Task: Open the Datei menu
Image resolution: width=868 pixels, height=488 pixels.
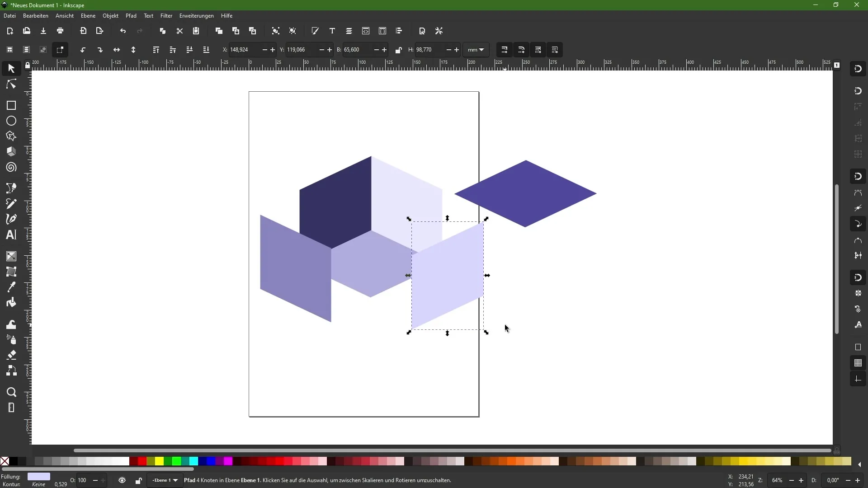Action: point(9,16)
